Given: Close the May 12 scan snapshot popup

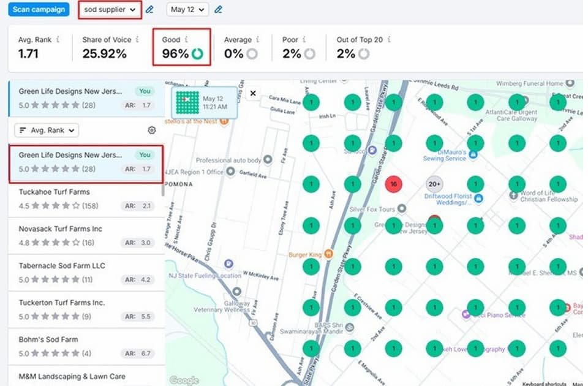Looking at the screenshot, I should pyautogui.click(x=253, y=93).
